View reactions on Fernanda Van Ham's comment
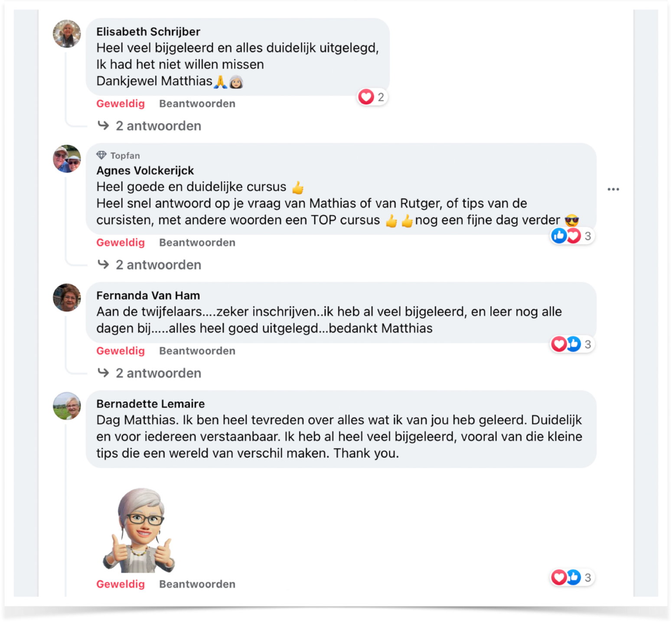The height and width of the screenshot is (624, 672). 572,344
